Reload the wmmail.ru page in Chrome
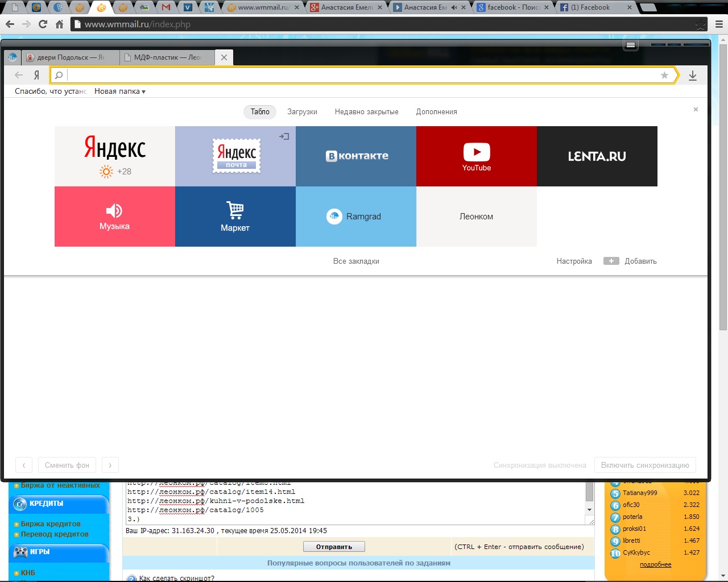Viewport: 728px width, 582px height. tap(43, 24)
